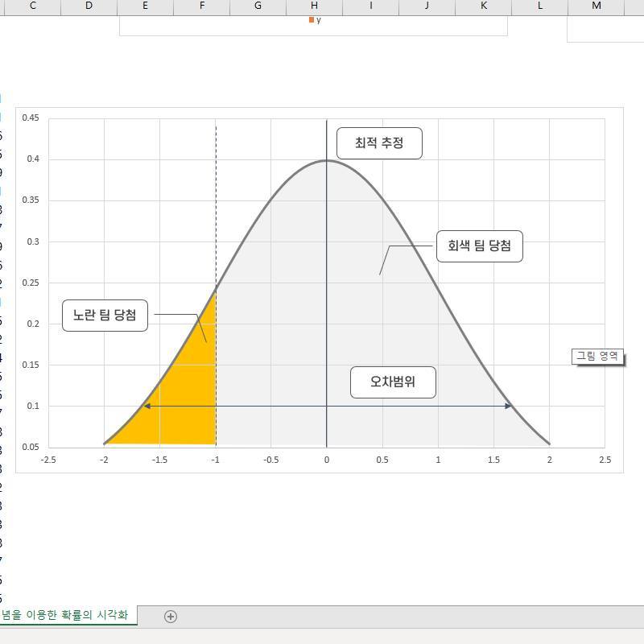Select the double-headed error range arrow
The image size is (644, 644).
point(328,407)
